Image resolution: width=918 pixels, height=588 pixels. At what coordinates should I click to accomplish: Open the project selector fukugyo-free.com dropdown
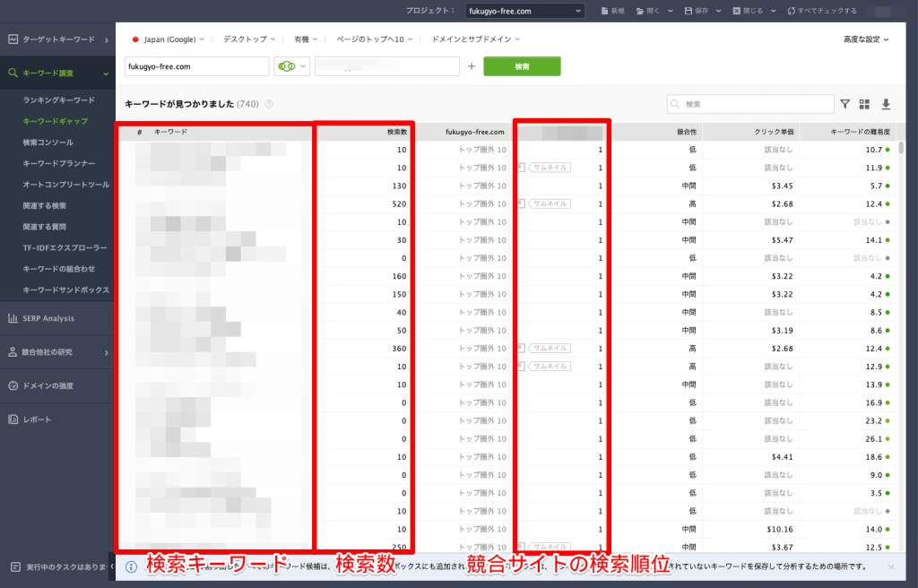[x=524, y=11]
